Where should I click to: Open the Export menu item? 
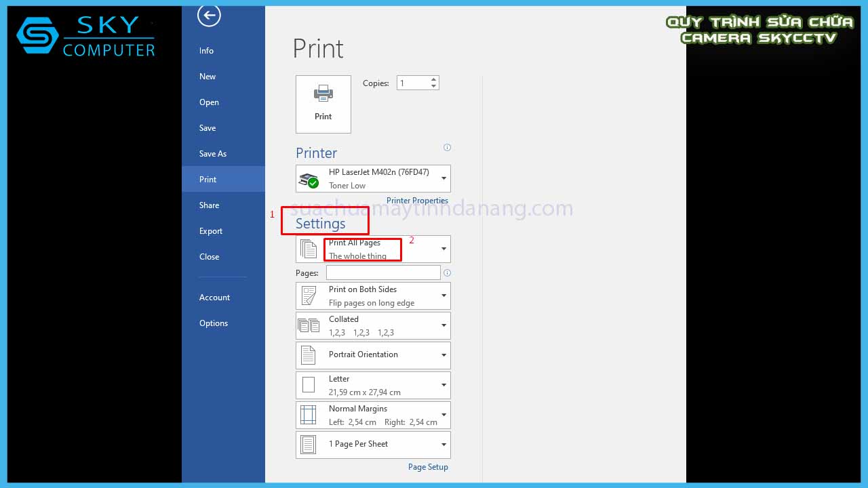click(x=211, y=231)
